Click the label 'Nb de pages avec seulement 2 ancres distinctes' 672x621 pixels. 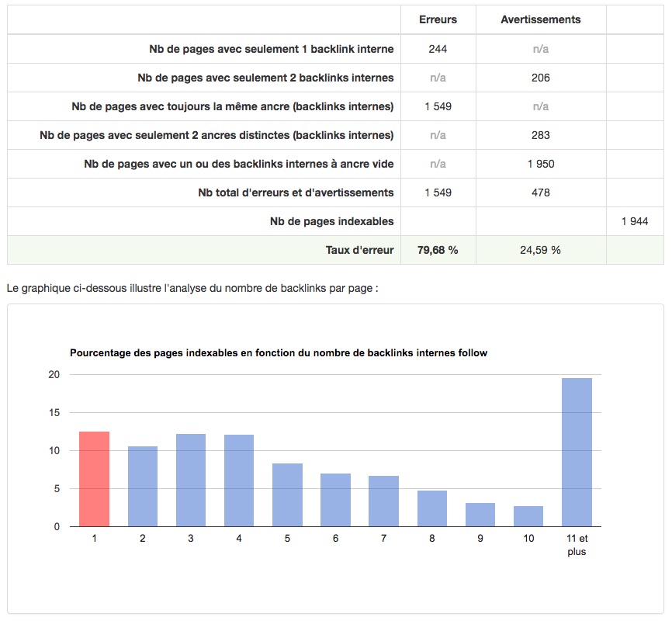(x=216, y=135)
